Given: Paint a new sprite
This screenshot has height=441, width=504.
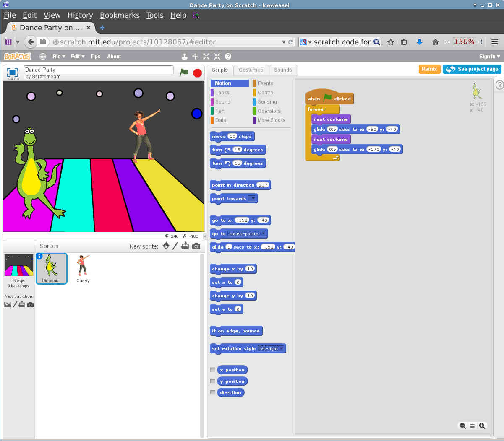Looking at the screenshot, I should point(175,246).
